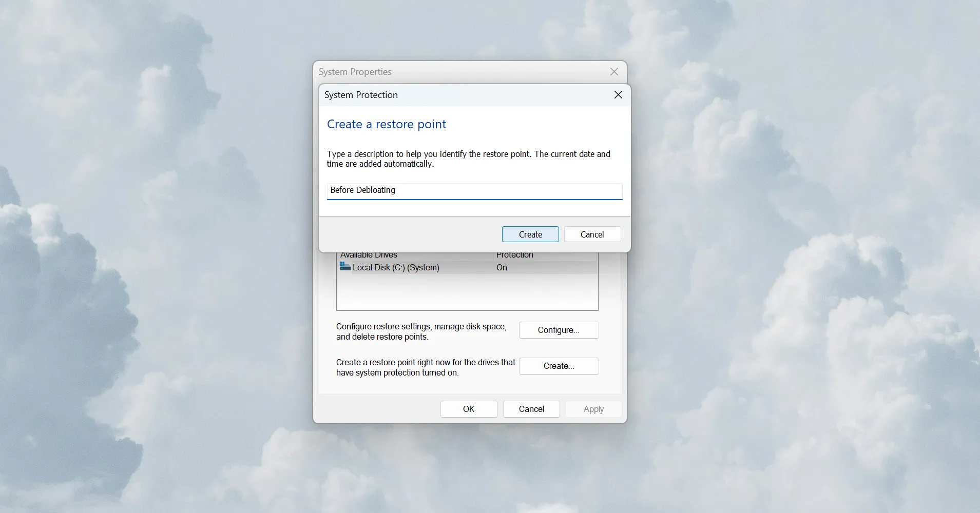
Task: Select Local Disk (C:) (System) in the list
Action: point(396,267)
